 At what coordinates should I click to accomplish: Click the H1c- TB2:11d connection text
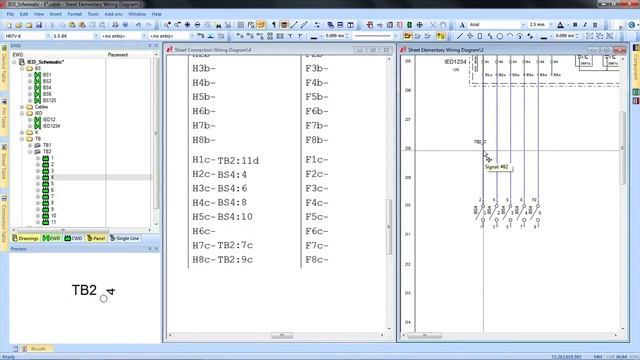pos(225,160)
